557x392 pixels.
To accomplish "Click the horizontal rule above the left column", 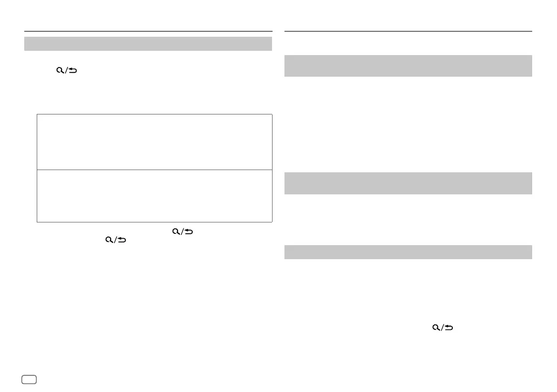I will tap(148, 32).
